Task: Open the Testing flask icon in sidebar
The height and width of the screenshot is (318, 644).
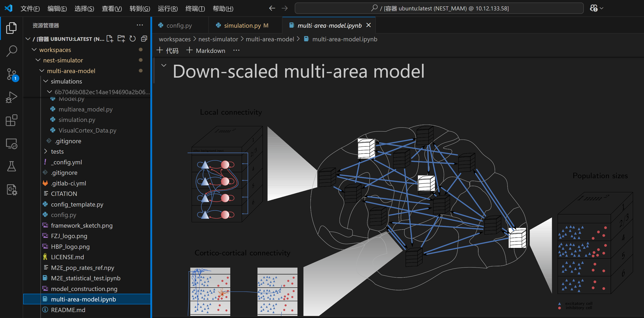Action: (11, 167)
